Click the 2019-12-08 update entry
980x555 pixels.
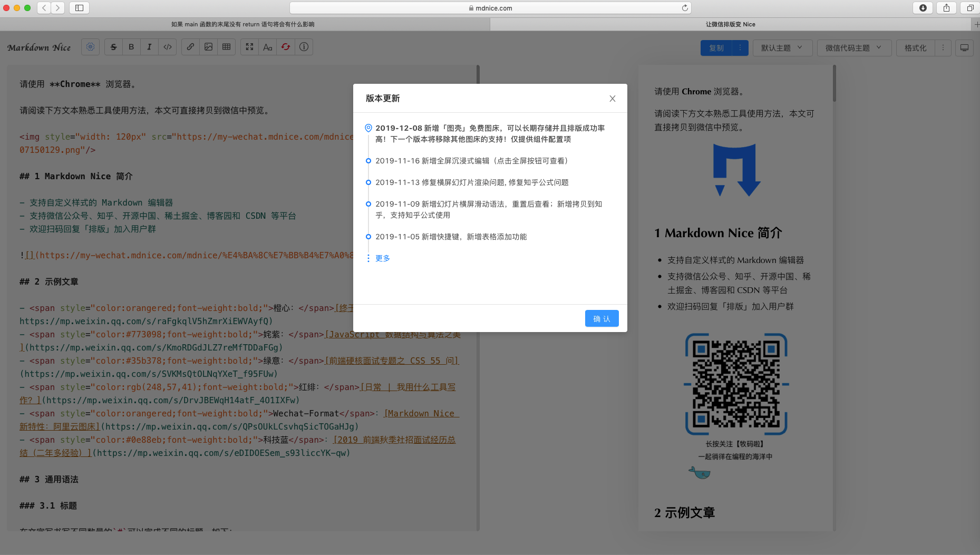pyautogui.click(x=490, y=134)
